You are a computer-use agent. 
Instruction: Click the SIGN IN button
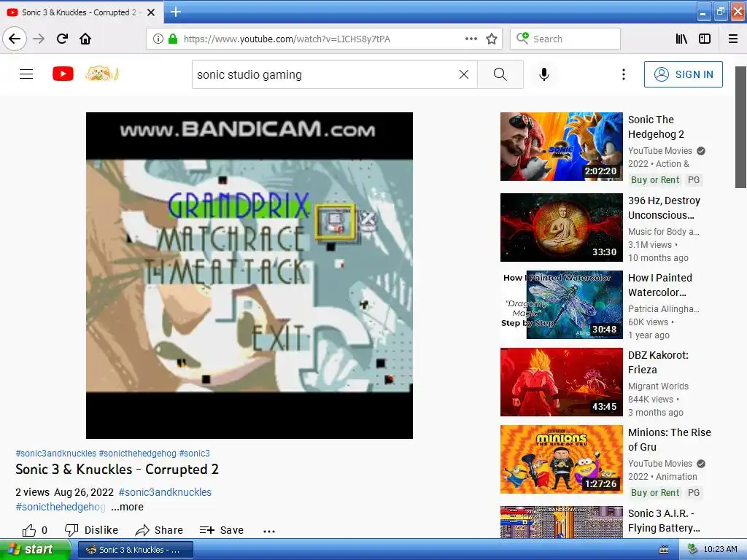click(683, 74)
